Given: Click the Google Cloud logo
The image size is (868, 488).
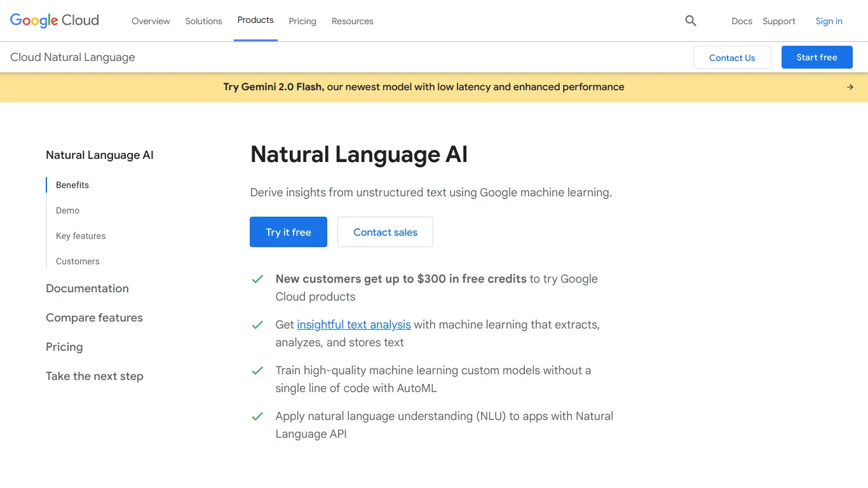Looking at the screenshot, I should point(55,20).
